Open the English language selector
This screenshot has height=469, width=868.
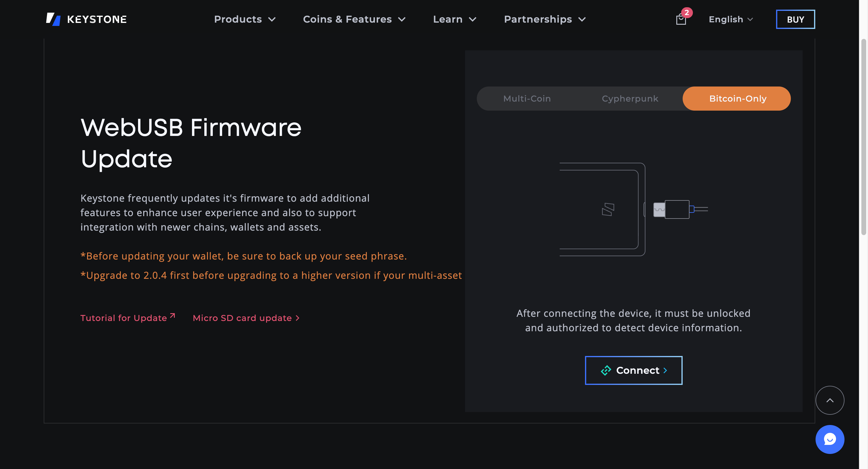pos(731,19)
